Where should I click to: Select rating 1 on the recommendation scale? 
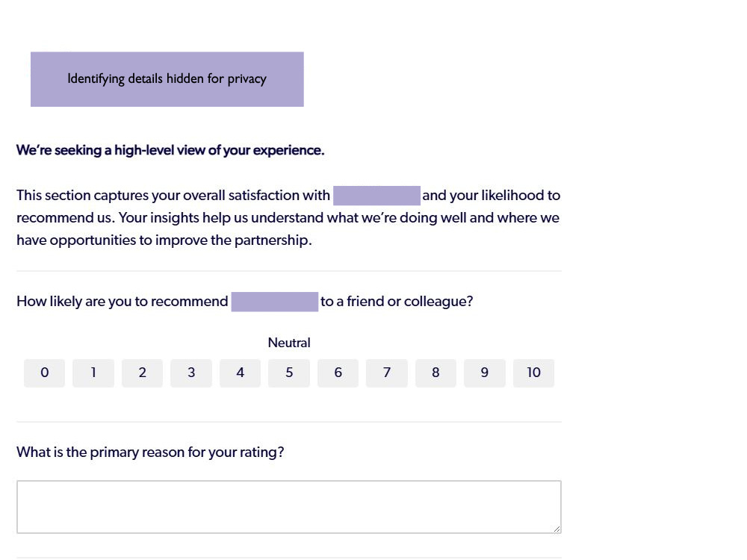(x=93, y=373)
